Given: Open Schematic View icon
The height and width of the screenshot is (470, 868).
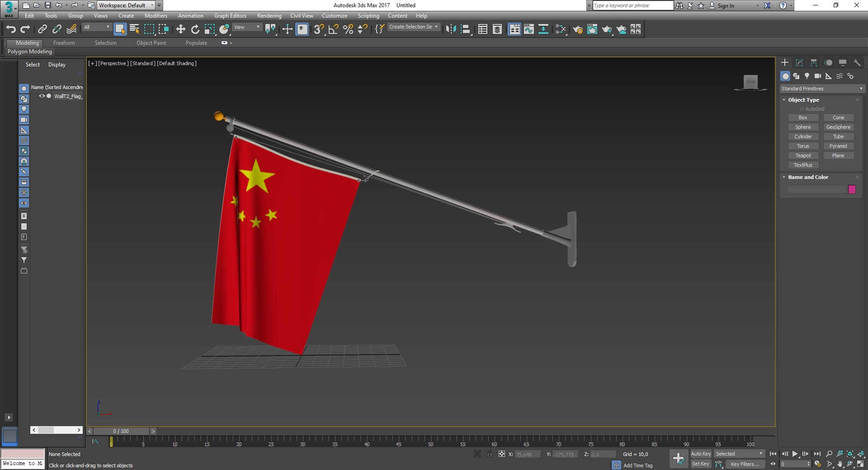Looking at the screenshot, I should coord(543,29).
